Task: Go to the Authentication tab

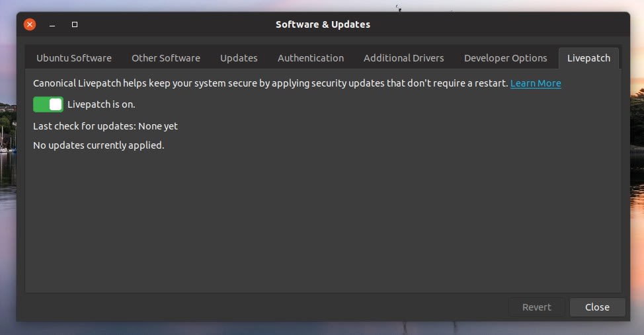Action: 311,58
